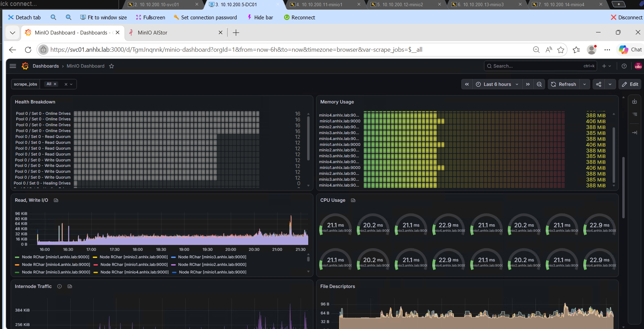Open the Grafana hamburger navigation menu
This screenshot has height=329, width=644.
click(13, 66)
